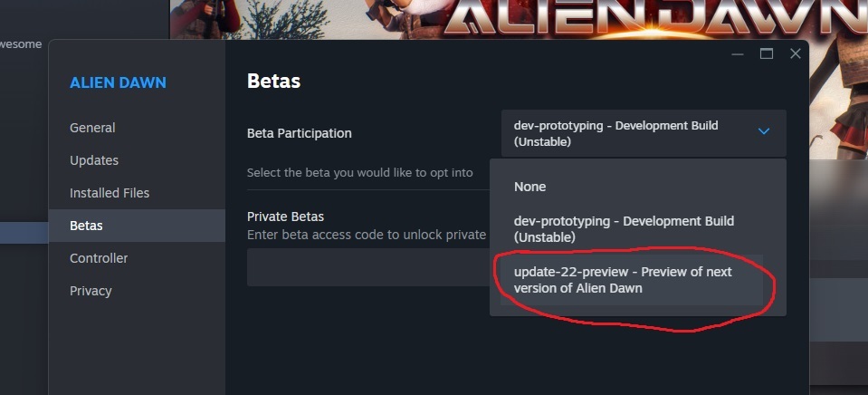Close the Alien Dawn properties dialog
This screenshot has height=395, width=868.
[x=796, y=54]
